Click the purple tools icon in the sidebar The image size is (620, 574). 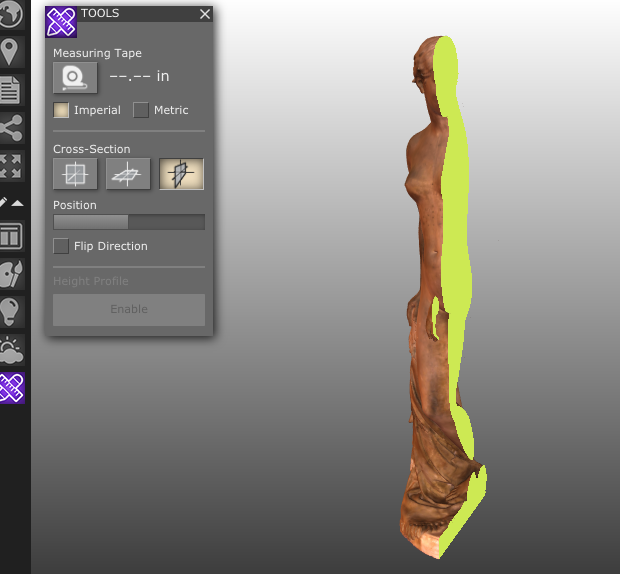click(x=12, y=388)
